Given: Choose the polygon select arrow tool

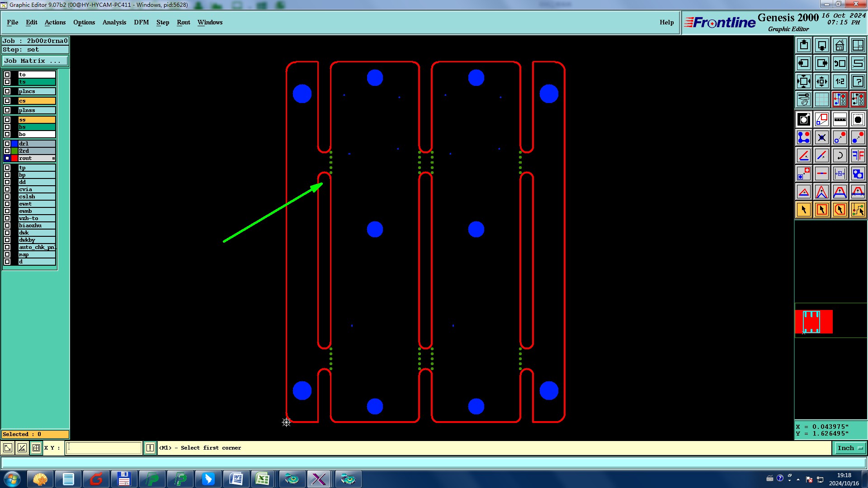Looking at the screenshot, I should coord(840,210).
